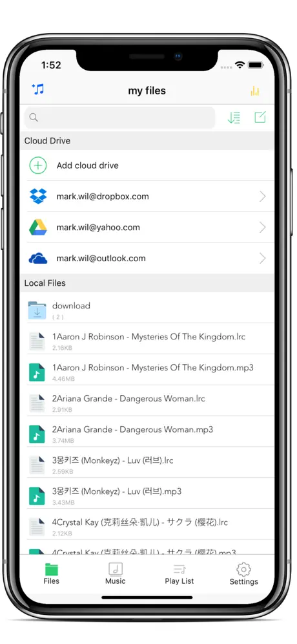Click the sort order icon
Viewport: 297px width, 644px height.
234,118
